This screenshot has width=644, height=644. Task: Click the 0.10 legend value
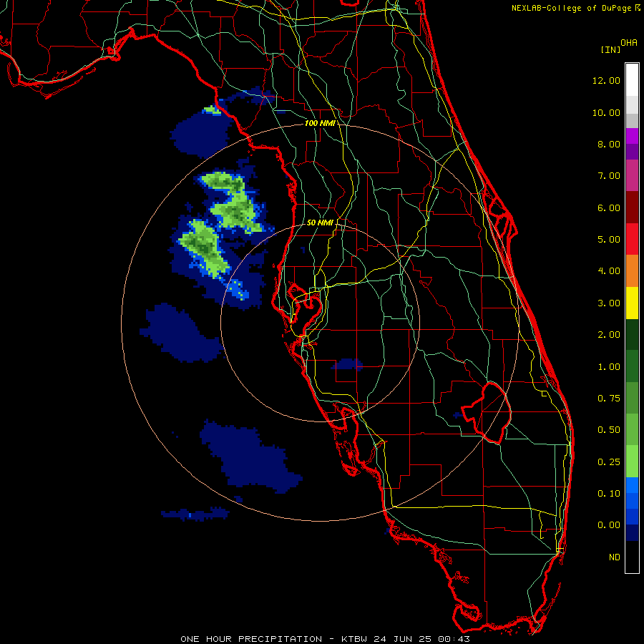[609, 493]
